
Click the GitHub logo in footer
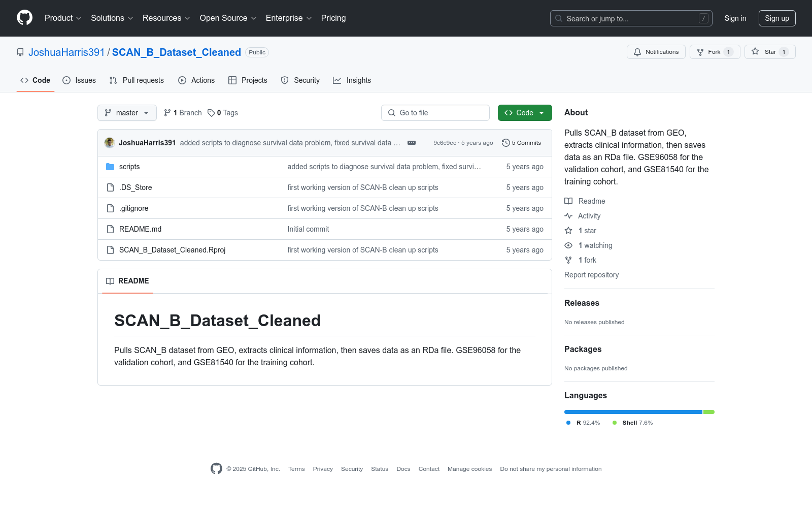pos(216,469)
